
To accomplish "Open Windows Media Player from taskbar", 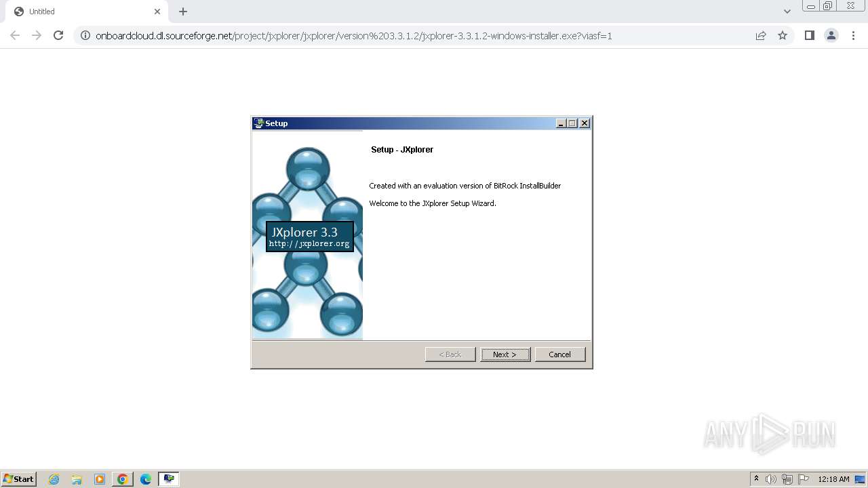I will (100, 479).
